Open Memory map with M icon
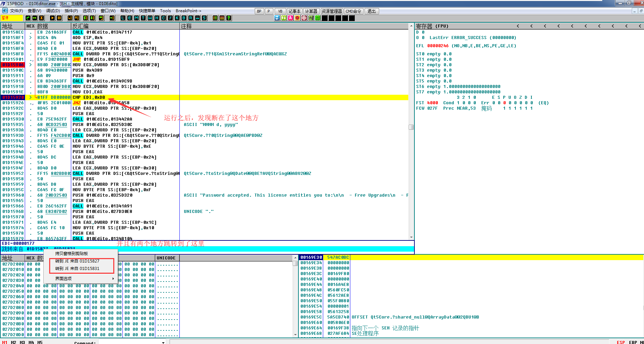This screenshot has width=644, height=344. click(x=136, y=18)
